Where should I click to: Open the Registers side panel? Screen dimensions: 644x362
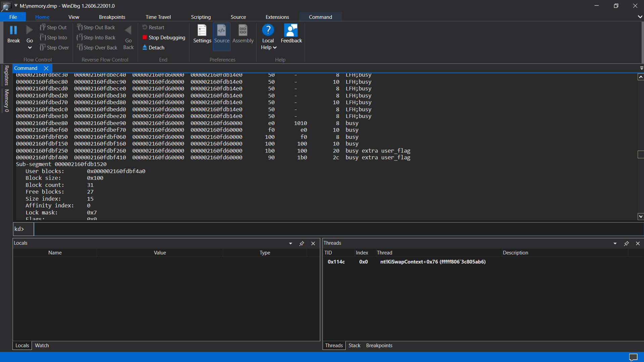(6, 75)
